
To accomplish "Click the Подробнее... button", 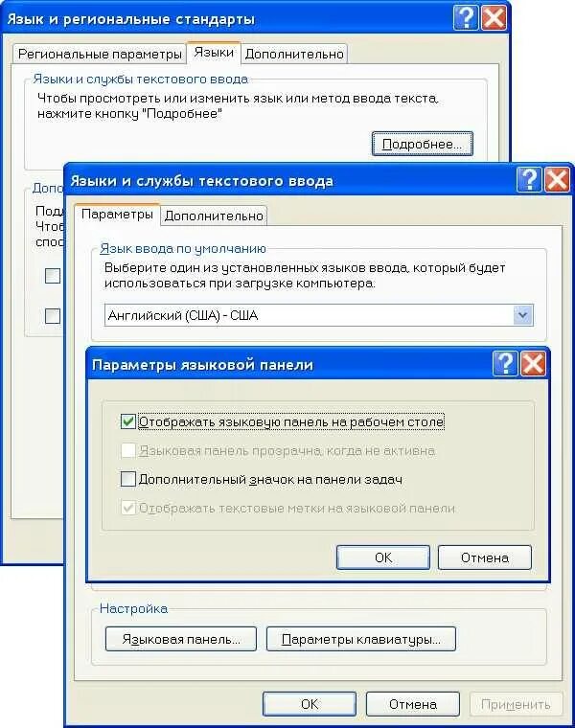I will 423,144.
